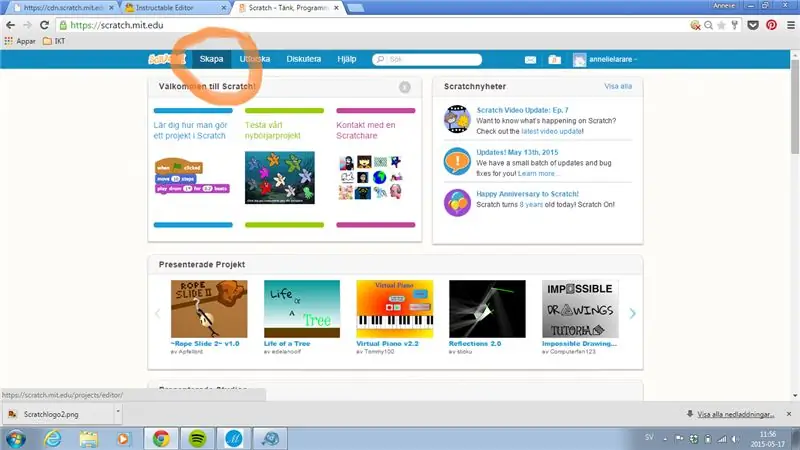Launch Internet Explorer from taskbar
This screenshot has height=450, width=800.
[x=53, y=438]
